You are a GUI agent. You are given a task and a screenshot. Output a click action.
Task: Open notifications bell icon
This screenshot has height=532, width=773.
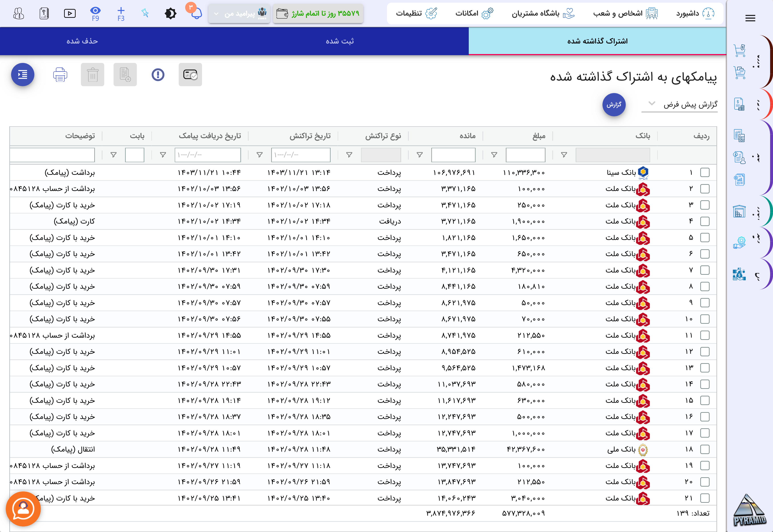[x=196, y=14]
